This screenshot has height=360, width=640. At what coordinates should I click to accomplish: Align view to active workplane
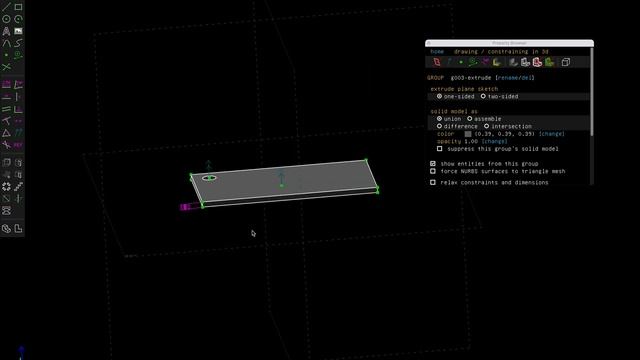(18, 229)
